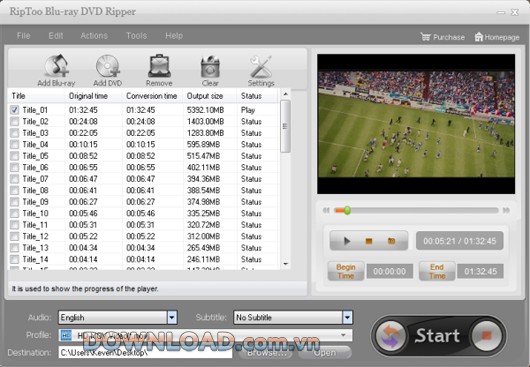530x367 pixels.
Task: Check the Title_06 checkbox
Action: coord(15,167)
